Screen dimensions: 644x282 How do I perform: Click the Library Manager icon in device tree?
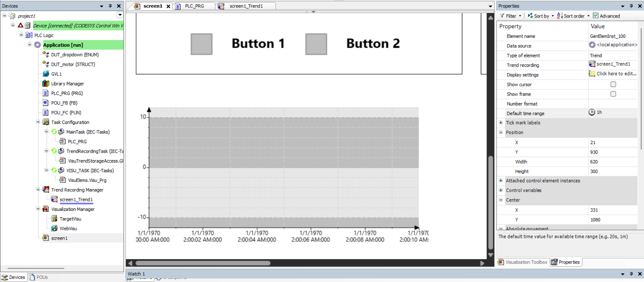(x=46, y=84)
